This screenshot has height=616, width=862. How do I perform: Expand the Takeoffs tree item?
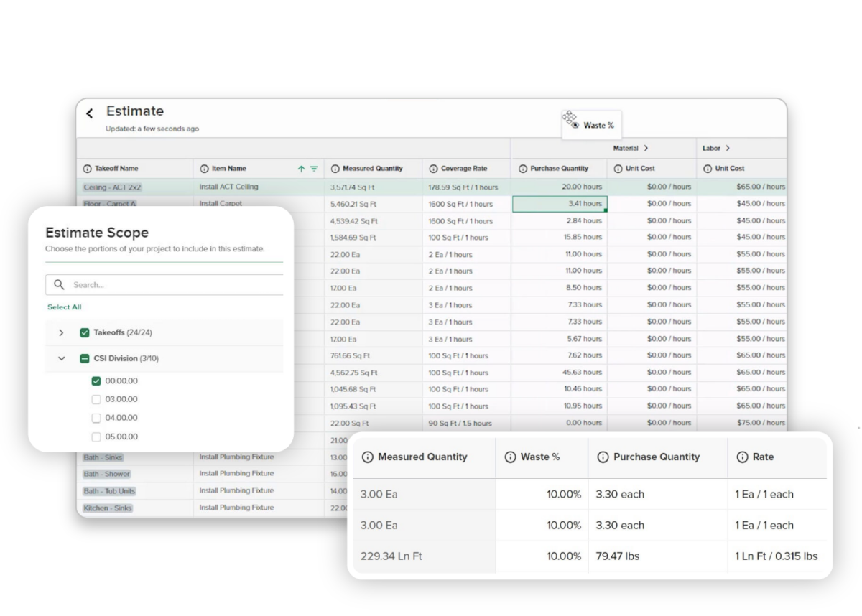[61, 332]
